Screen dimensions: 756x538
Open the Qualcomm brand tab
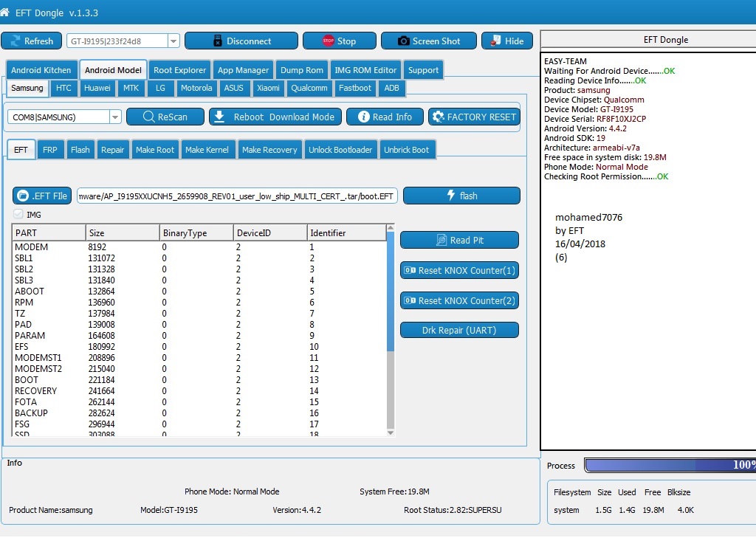point(309,88)
